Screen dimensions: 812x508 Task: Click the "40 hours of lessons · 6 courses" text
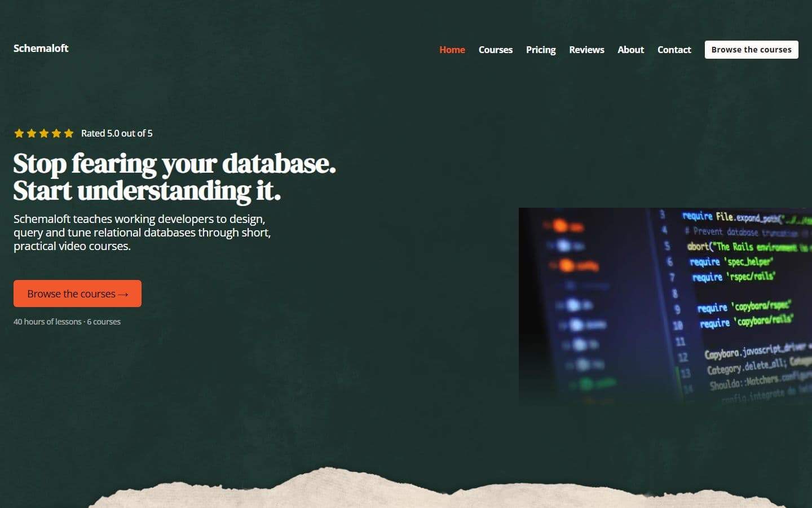point(67,322)
